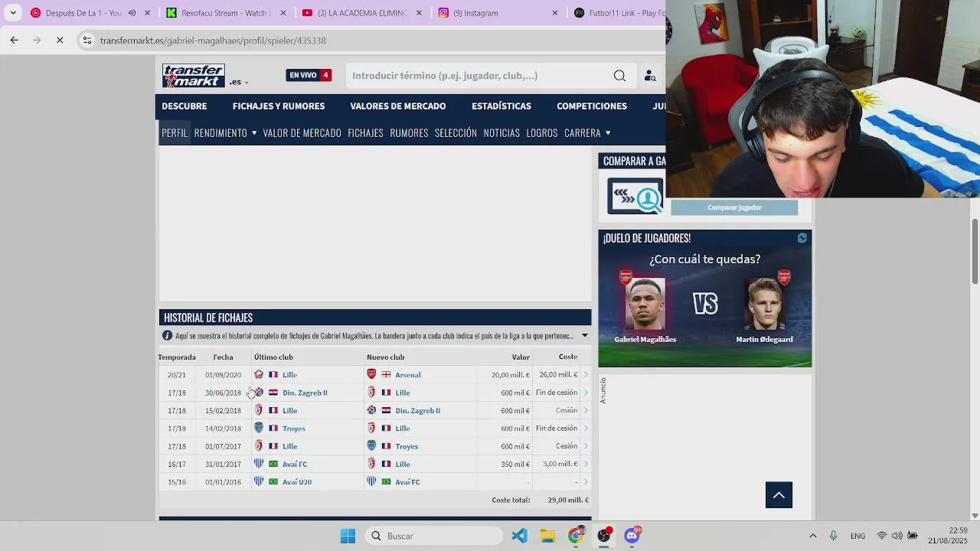Image resolution: width=980 pixels, height=551 pixels.
Task: Open Avaí FC link in 31/01/2017 row
Action: [x=295, y=465]
